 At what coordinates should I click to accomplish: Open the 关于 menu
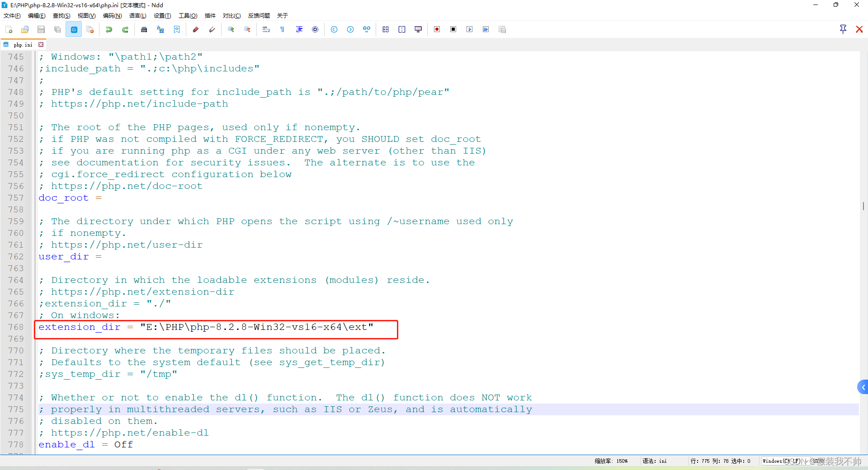(283, 16)
